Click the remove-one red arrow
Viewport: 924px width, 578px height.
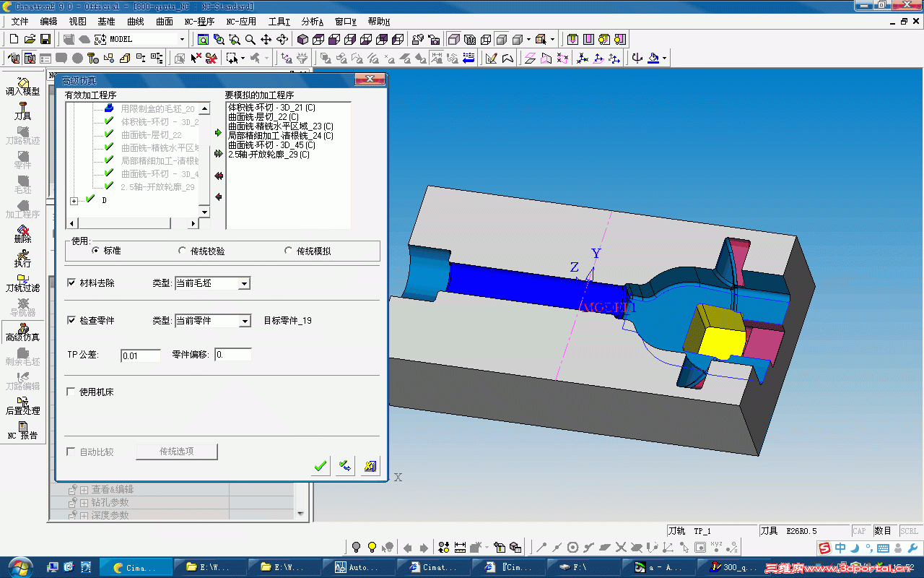click(x=218, y=197)
